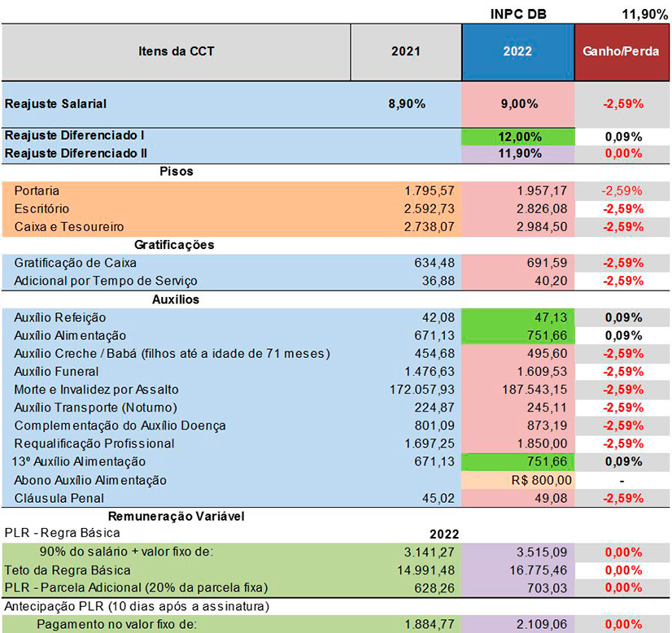Screen dimensions: 672x633
Task: Click the 36,88 adicional value
Action: point(438,281)
